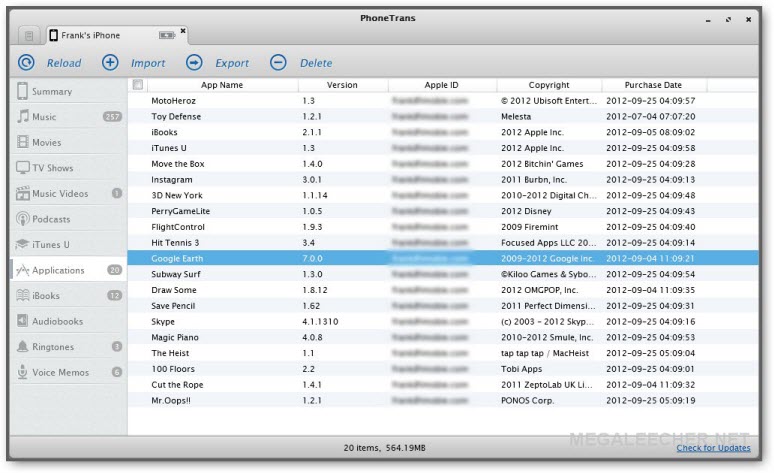Viewport: 774px width, 473px height.
Task: Select The Heist row
Action: coord(443,353)
